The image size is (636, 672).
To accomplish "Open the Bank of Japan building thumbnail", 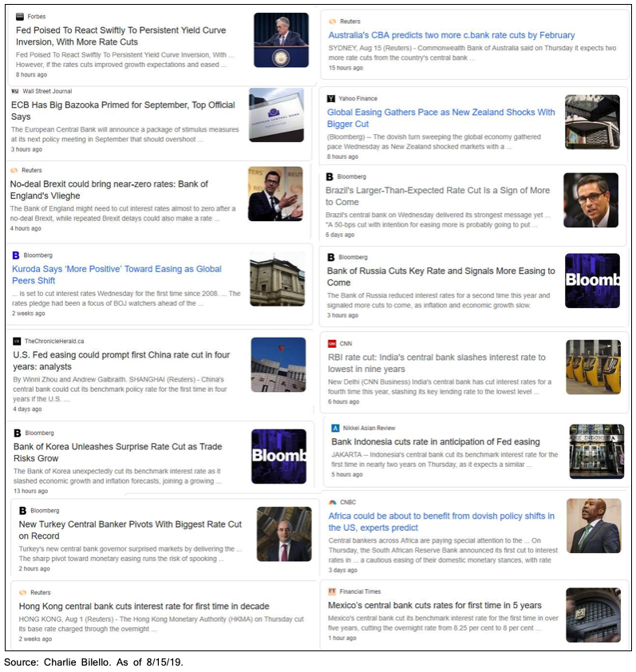I will point(277,279).
